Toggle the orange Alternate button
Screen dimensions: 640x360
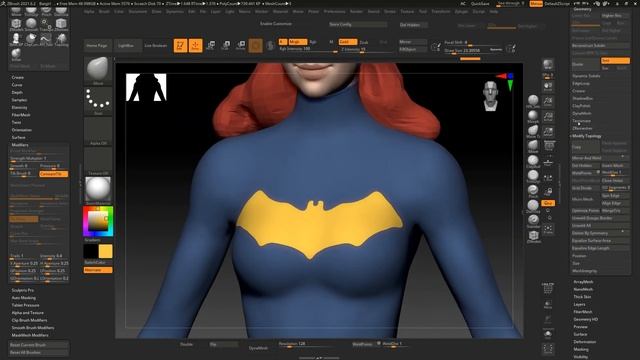coord(98,270)
